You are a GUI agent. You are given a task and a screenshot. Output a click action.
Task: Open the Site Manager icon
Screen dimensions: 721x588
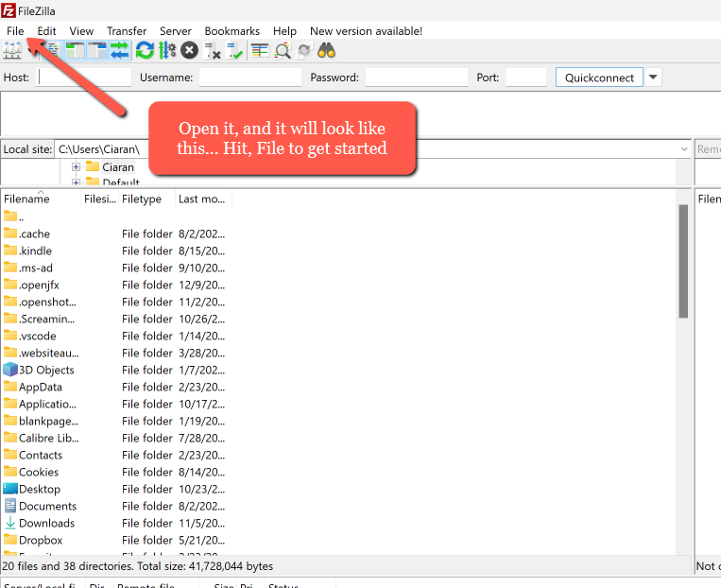pos(12,50)
